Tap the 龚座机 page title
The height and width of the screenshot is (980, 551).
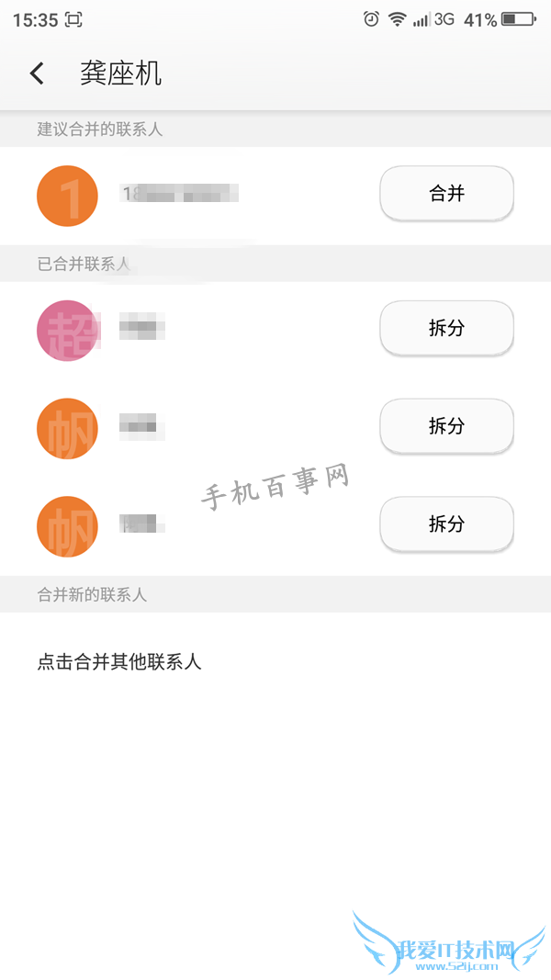120,73
